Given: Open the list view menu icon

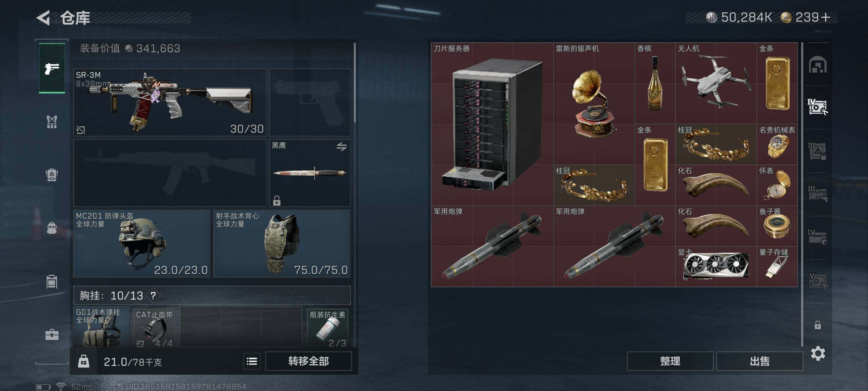Looking at the screenshot, I should [252, 361].
